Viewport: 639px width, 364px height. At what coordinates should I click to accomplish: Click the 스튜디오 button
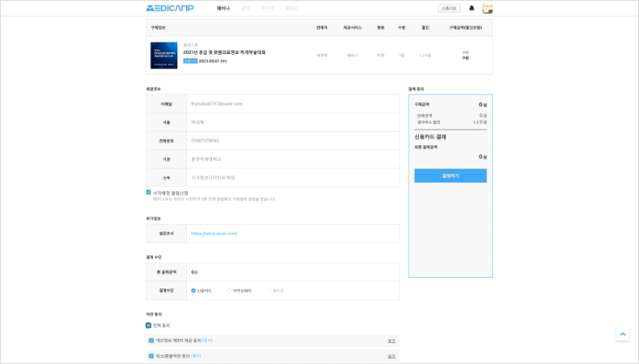point(449,8)
